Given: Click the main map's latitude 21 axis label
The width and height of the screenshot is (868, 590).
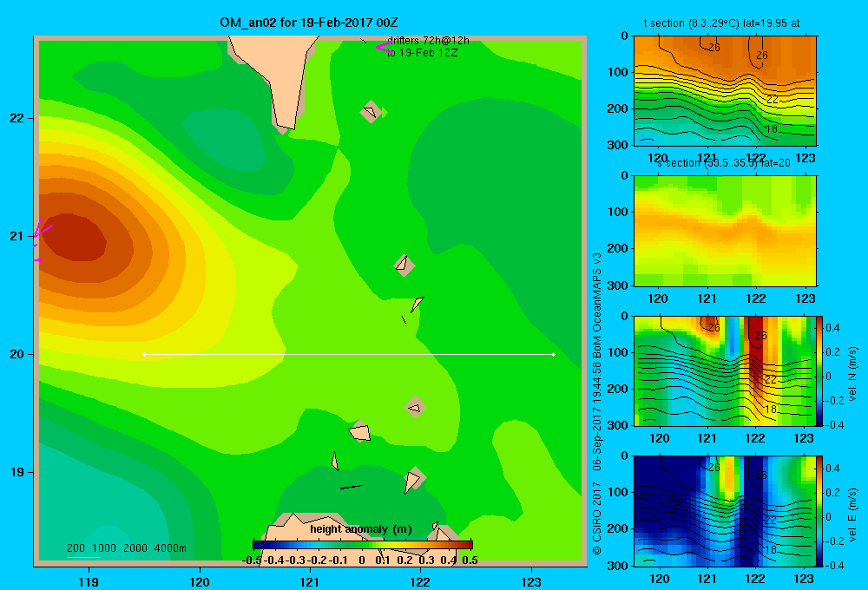Looking at the screenshot, I should [x=17, y=236].
